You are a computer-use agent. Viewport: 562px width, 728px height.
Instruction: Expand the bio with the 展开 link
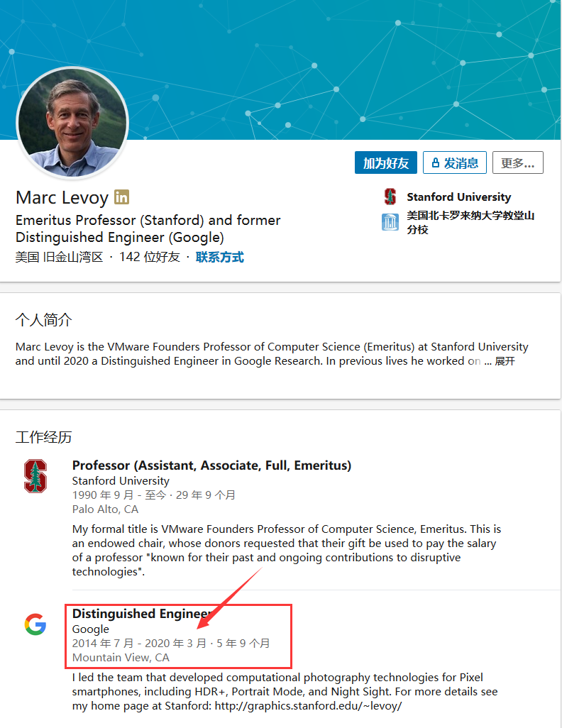505,361
